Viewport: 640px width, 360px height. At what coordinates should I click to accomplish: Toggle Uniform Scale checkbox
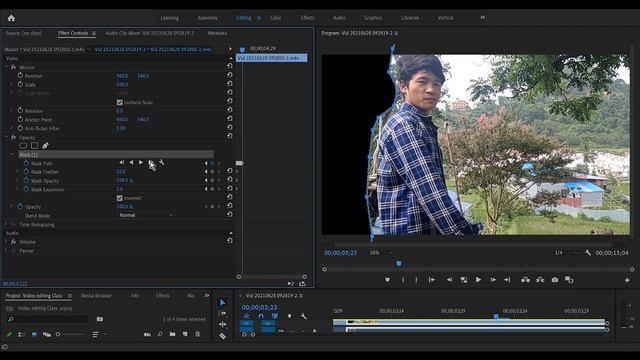pyautogui.click(x=120, y=102)
